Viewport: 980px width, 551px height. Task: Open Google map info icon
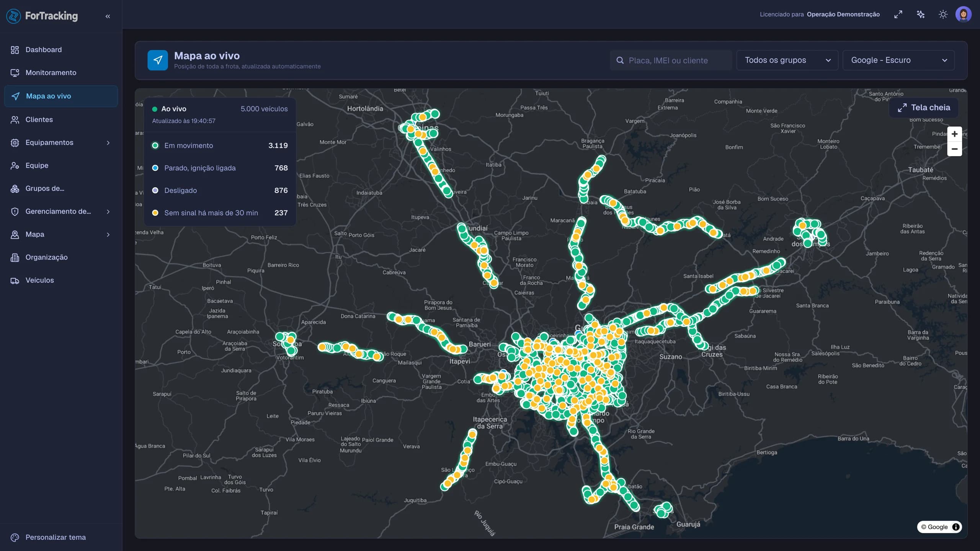[x=956, y=527]
